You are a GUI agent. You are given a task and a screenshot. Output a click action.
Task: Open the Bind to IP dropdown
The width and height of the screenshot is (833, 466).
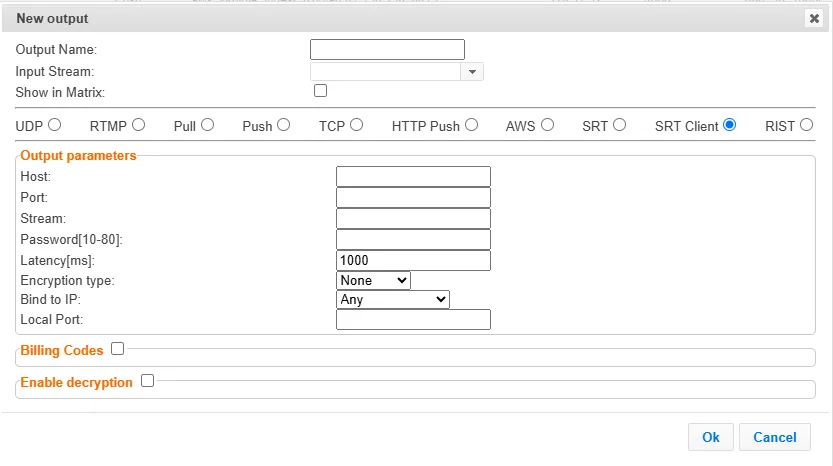pyautogui.click(x=393, y=300)
